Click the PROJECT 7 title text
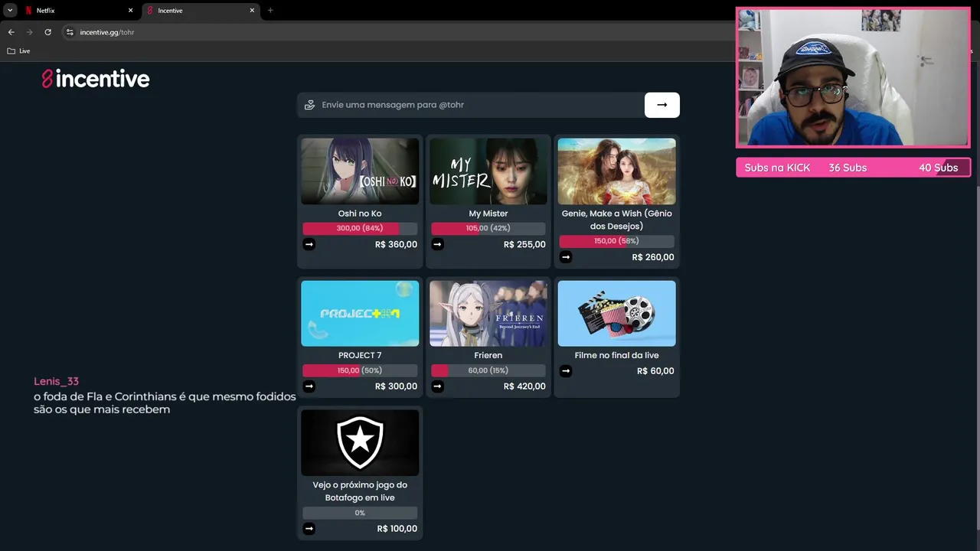 pyautogui.click(x=360, y=355)
